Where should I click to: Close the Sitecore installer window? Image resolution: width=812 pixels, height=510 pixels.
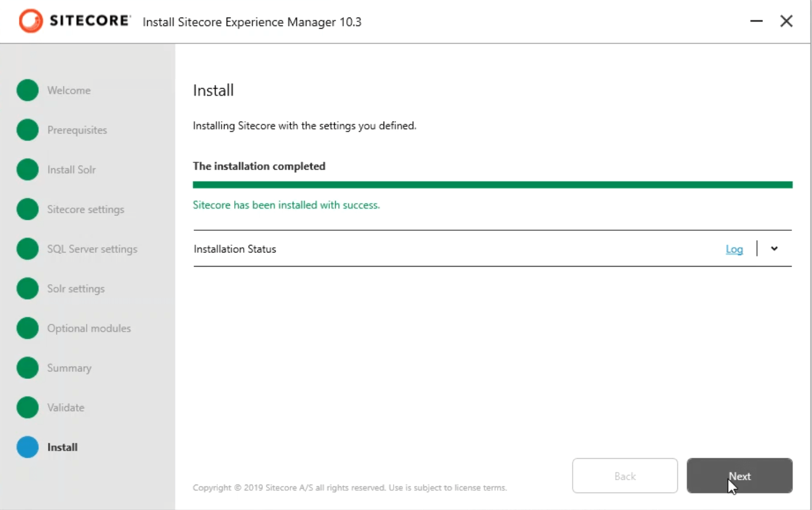(786, 21)
